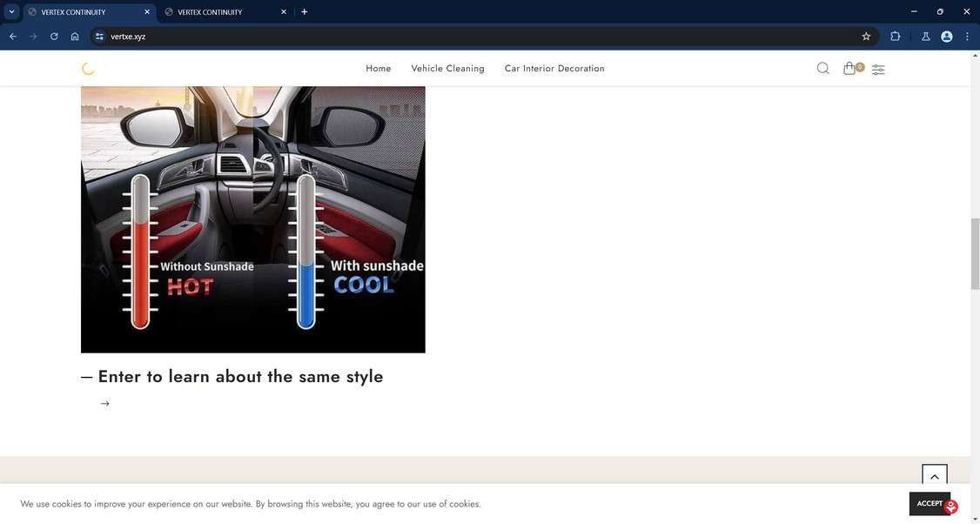Open the site search icon

(823, 68)
